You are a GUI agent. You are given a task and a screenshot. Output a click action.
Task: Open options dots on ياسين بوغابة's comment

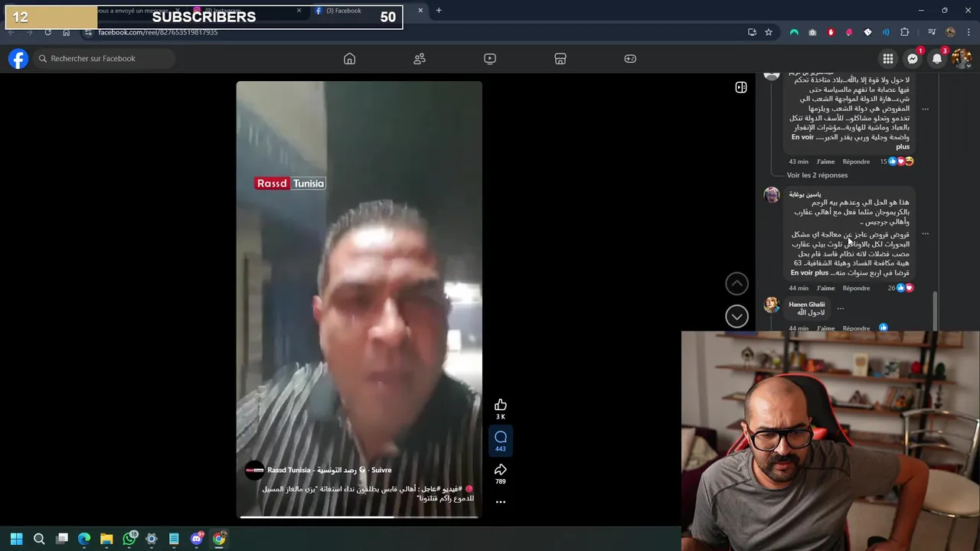925,234
